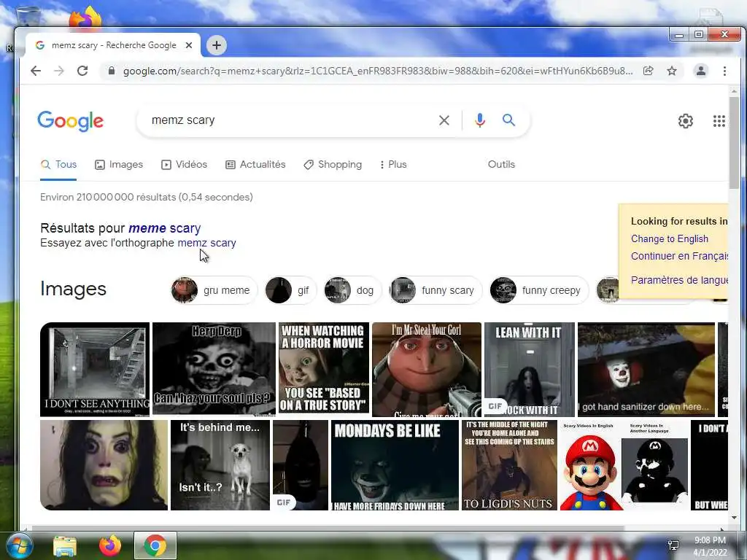
Task: Click 'Continuer en Français' link
Action: [679, 256]
